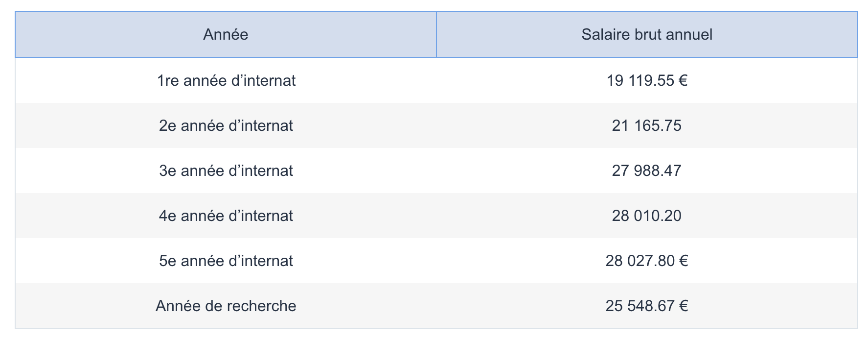This screenshot has width=868, height=342.
Task: Click the Année column header
Action: [226, 34]
